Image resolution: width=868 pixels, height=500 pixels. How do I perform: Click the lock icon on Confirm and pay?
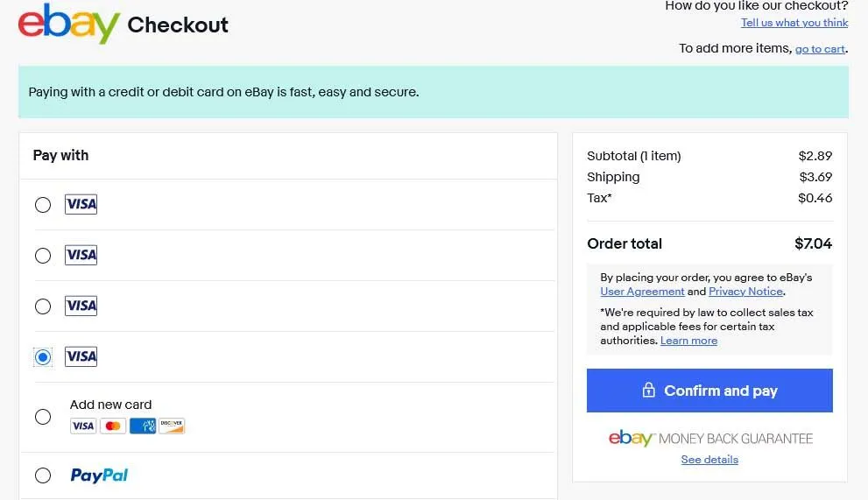point(649,391)
